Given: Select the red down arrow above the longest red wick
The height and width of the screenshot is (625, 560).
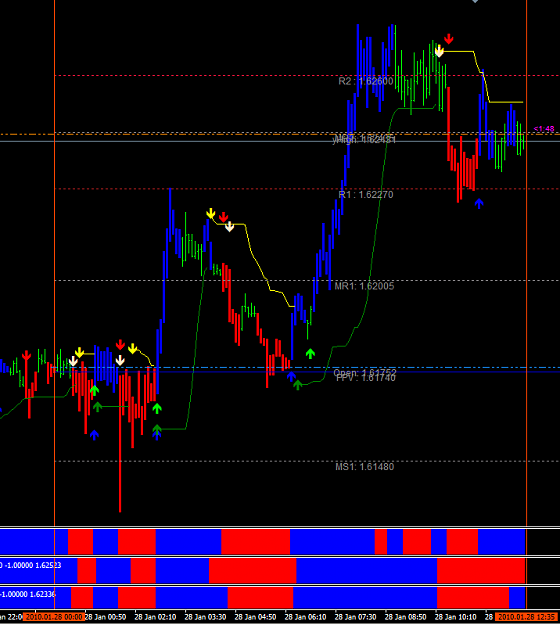Looking at the screenshot, I should point(120,345).
